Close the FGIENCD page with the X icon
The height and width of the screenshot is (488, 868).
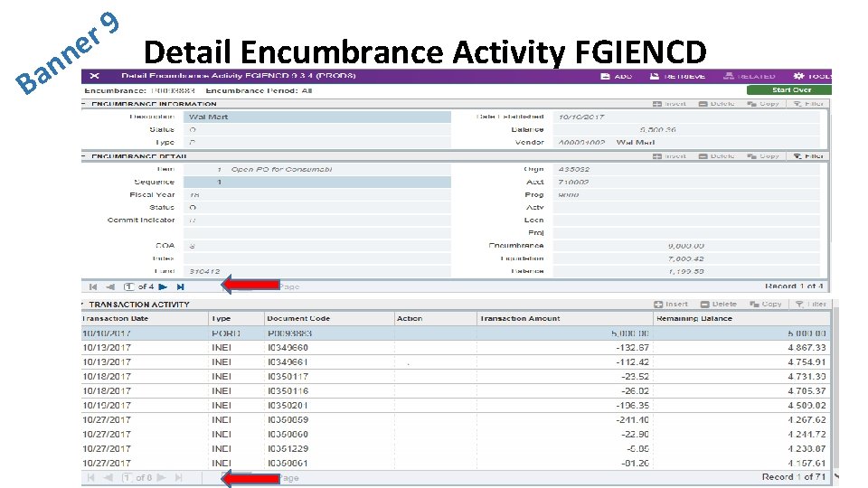point(94,76)
